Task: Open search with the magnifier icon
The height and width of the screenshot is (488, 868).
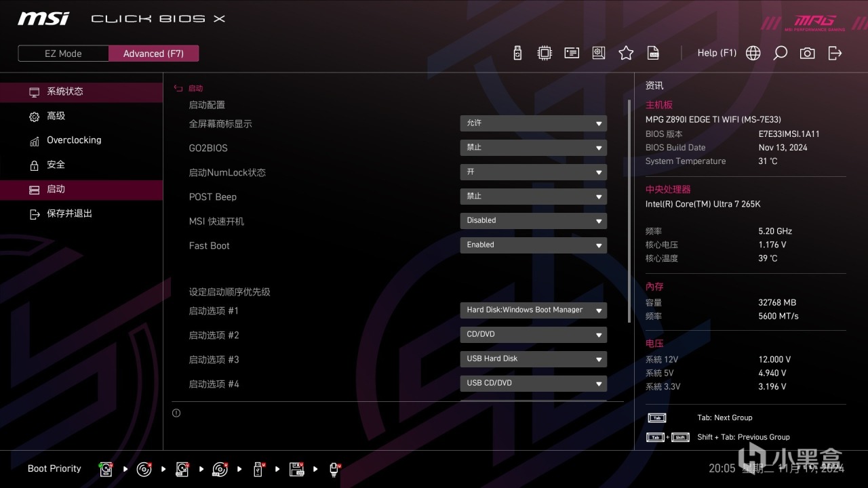Action: click(x=781, y=53)
